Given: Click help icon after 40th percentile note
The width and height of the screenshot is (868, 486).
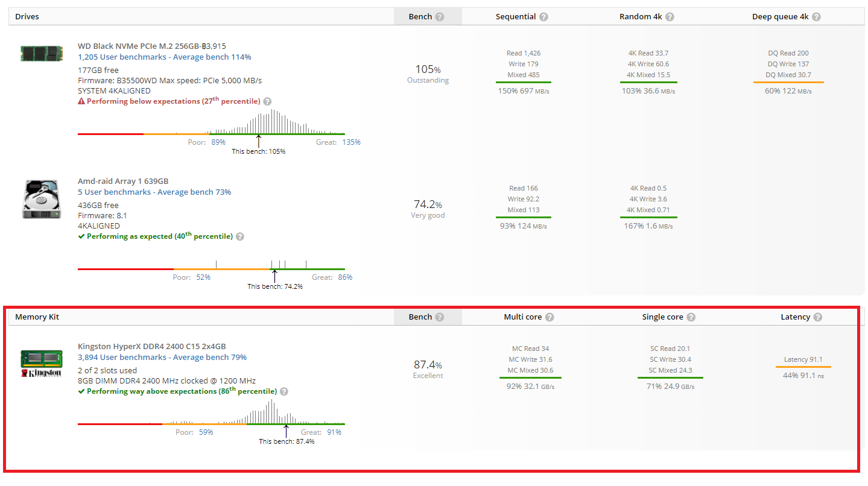Looking at the screenshot, I should pyautogui.click(x=239, y=237).
